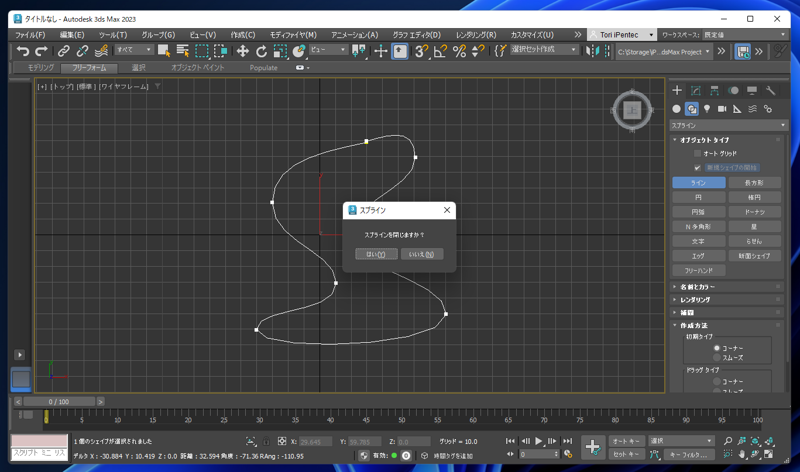
Task: Select the Bind to Space Warp icon
Action: [101, 51]
